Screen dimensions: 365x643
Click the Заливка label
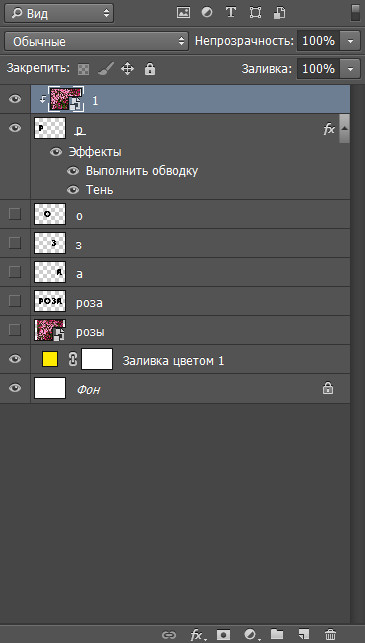pyautogui.click(x=267, y=69)
